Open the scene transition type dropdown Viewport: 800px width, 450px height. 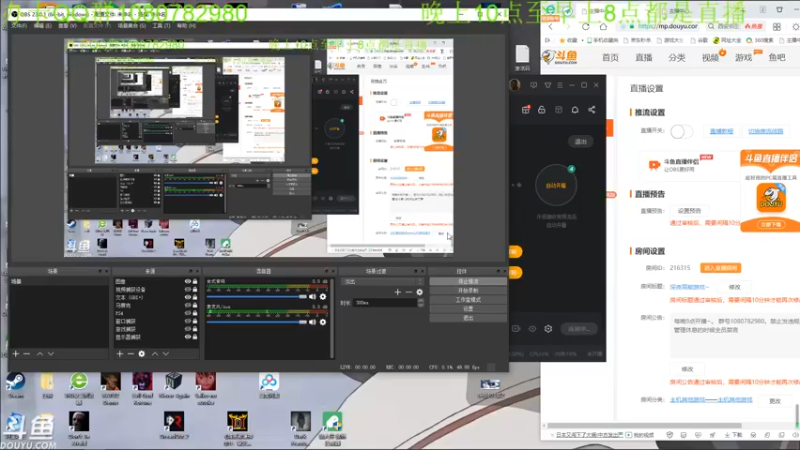[x=383, y=282]
